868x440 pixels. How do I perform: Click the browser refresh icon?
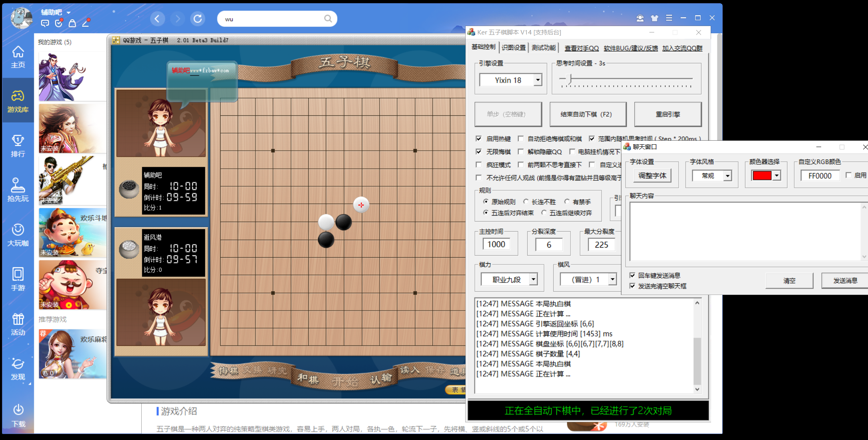(197, 18)
